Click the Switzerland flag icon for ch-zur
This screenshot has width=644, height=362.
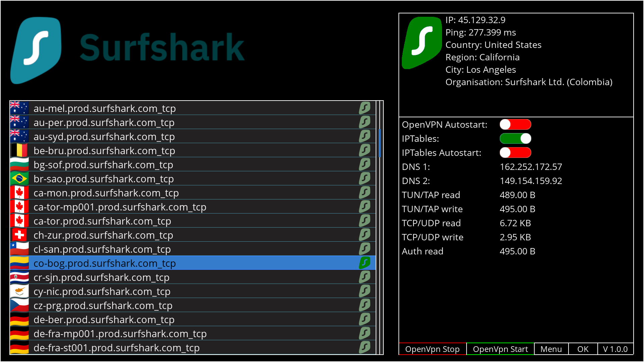pyautogui.click(x=19, y=235)
